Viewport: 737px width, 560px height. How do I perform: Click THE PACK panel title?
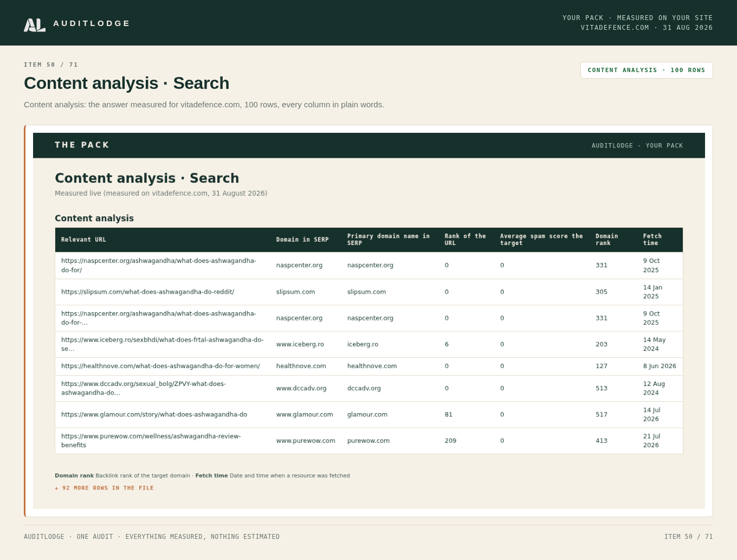point(82,145)
